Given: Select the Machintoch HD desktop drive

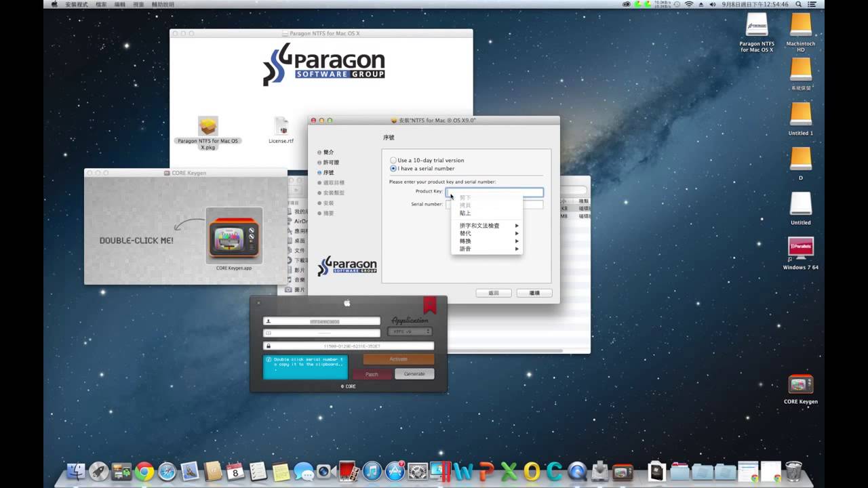Looking at the screenshot, I should click(801, 25).
